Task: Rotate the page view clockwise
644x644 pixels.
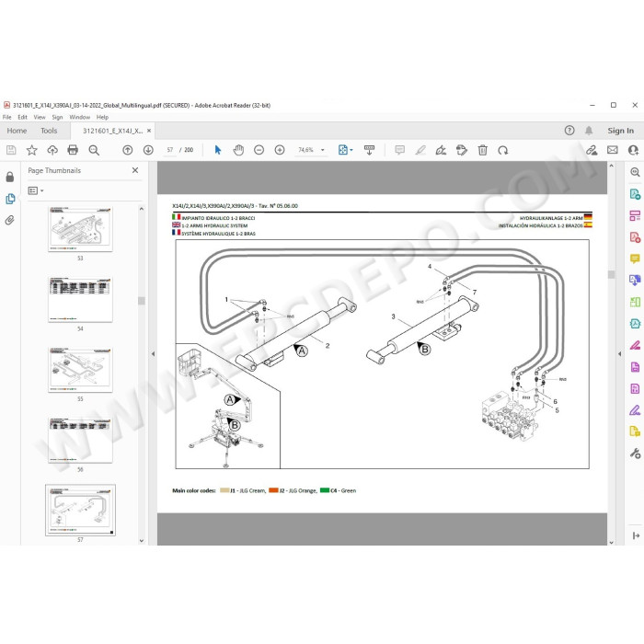Action: 502,150
